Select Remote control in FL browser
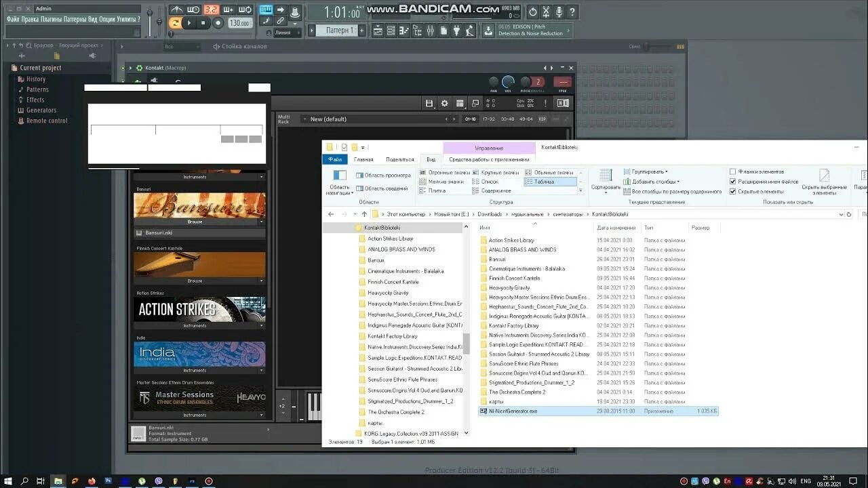Image resolution: width=868 pixels, height=488 pixels. (47, 121)
